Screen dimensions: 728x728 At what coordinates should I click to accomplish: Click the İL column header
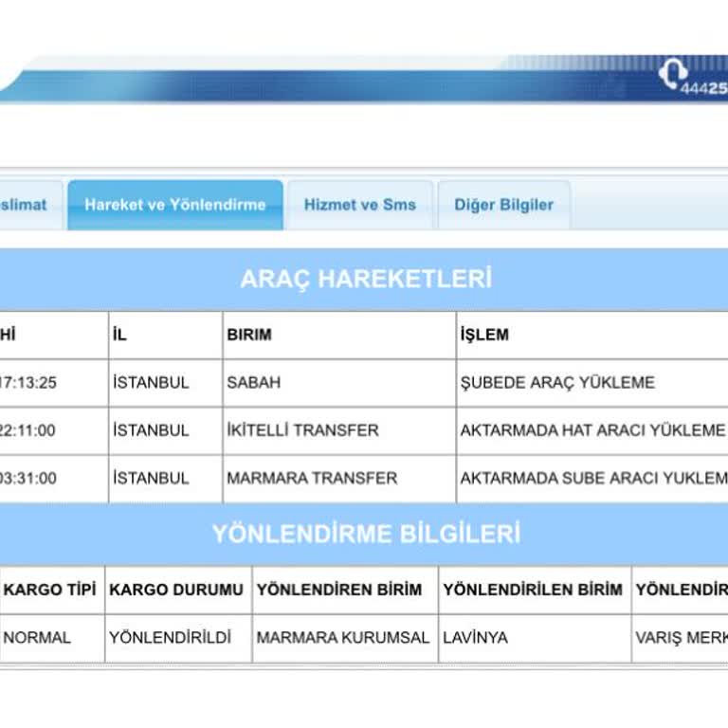click(166, 335)
